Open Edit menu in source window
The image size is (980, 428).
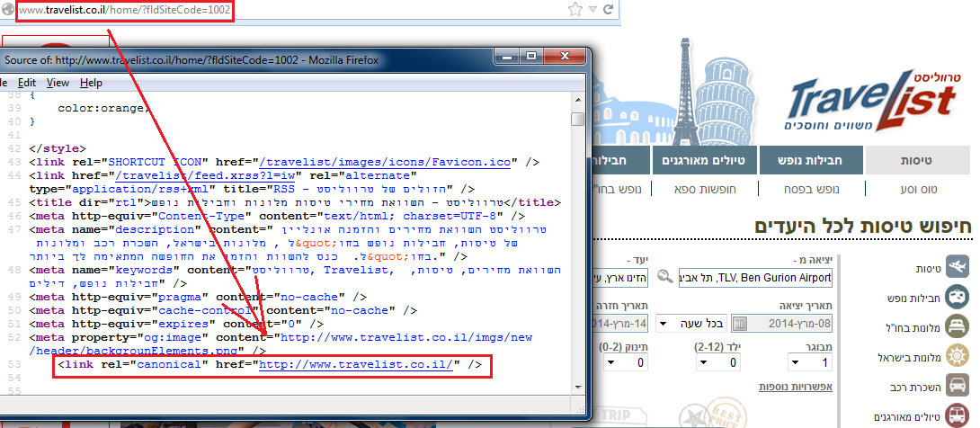[26, 83]
